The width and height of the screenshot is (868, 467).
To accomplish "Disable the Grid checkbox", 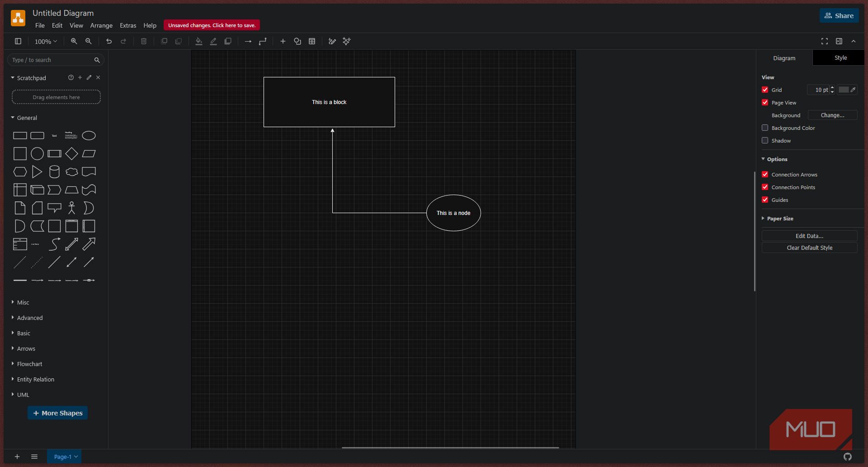I will pos(765,90).
